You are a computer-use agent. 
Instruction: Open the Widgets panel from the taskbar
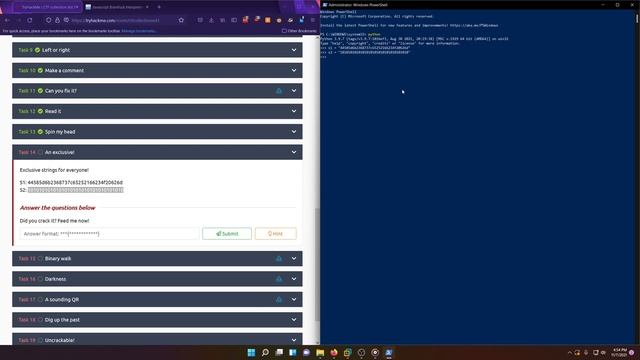point(293,352)
